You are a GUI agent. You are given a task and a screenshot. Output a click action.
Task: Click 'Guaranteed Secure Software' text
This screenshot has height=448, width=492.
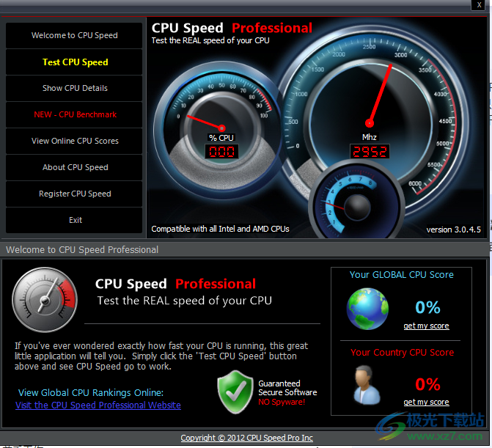[287, 388]
